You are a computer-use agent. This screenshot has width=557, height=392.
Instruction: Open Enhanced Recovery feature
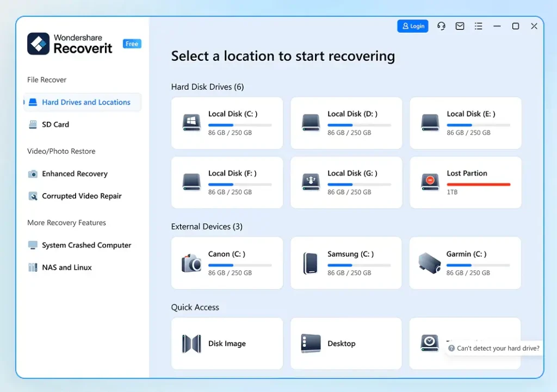click(75, 173)
